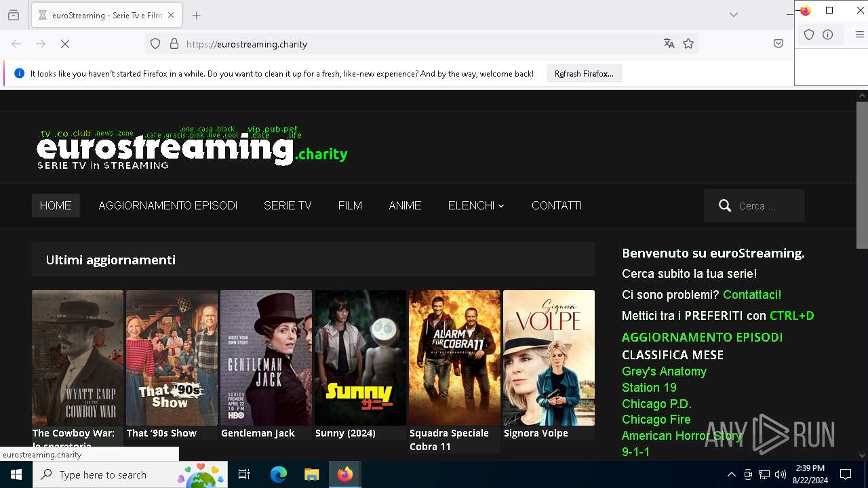
Task: Open the Windows Start menu
Action: tap(16, 474)
